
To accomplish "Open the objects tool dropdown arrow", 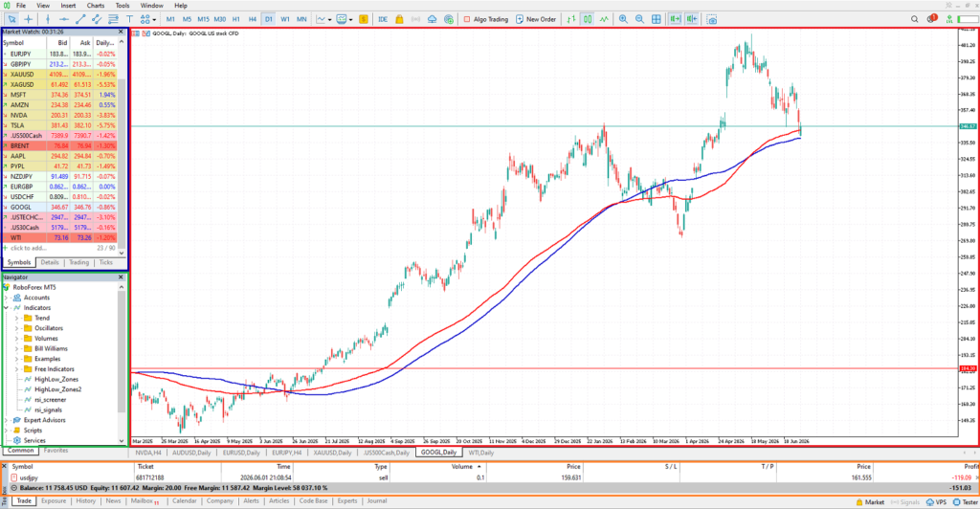I will tap(154, 20).
